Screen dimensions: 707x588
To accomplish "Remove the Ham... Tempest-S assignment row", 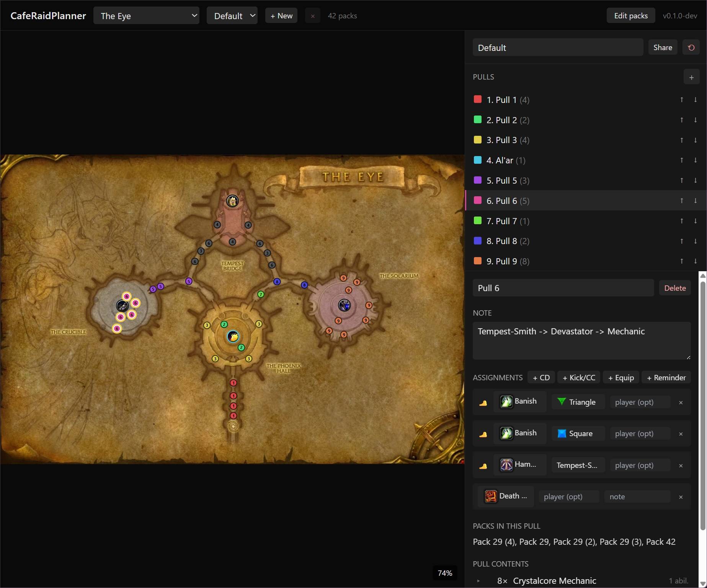I will pos(681,466).
